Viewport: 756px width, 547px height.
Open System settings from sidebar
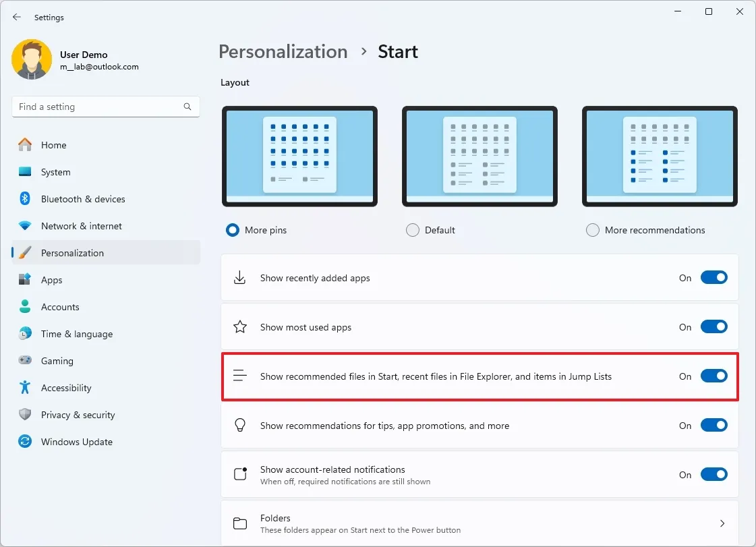[x=56, y=172]
